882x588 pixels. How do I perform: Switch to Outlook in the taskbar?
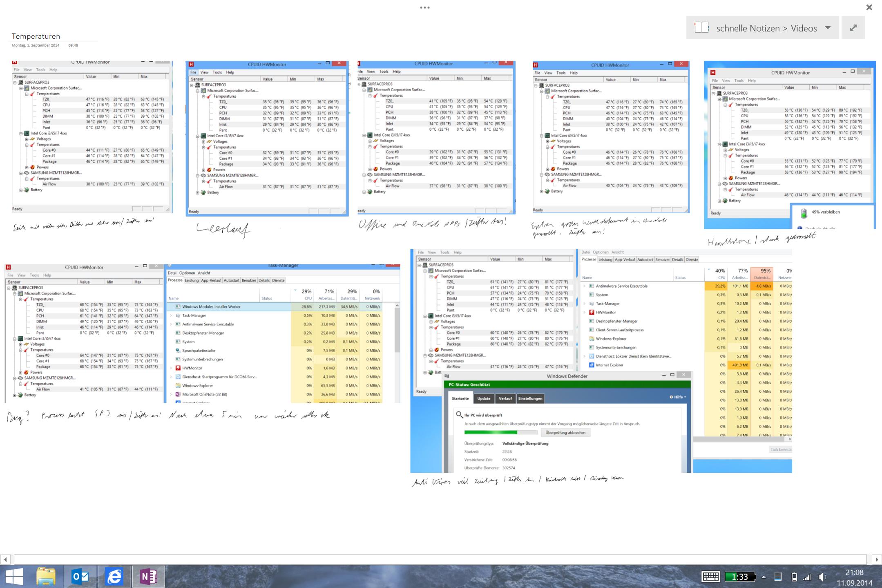[x=80, y=577]
